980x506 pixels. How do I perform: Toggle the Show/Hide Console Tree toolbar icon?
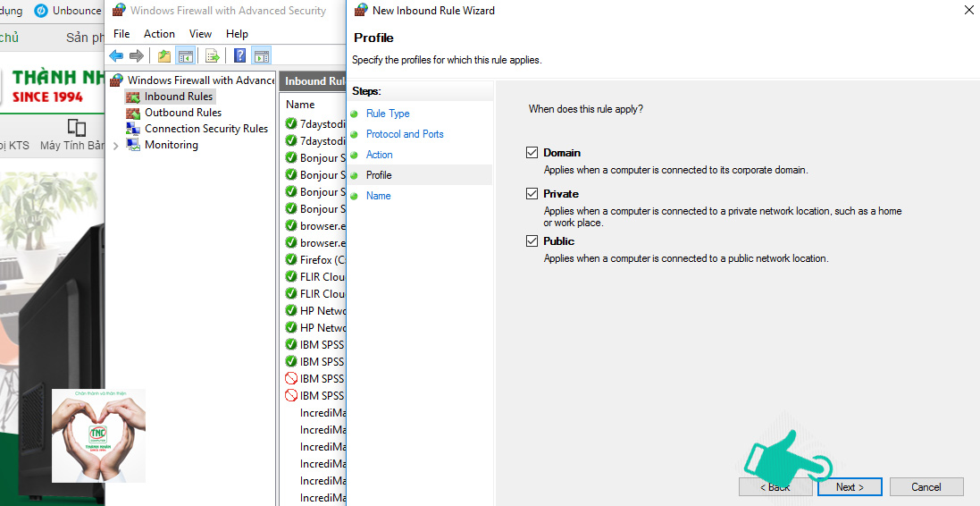[186, 55]
